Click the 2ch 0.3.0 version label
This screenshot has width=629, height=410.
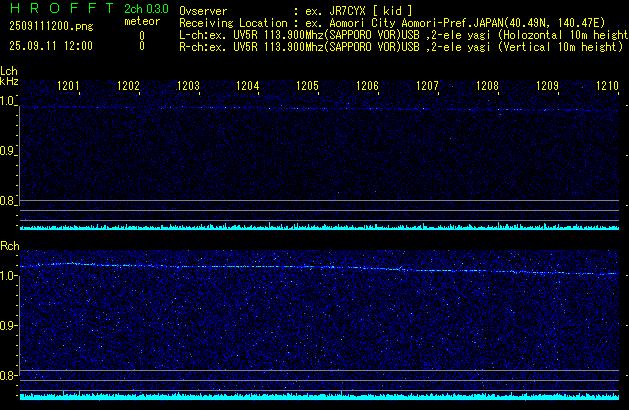(146, 9)
